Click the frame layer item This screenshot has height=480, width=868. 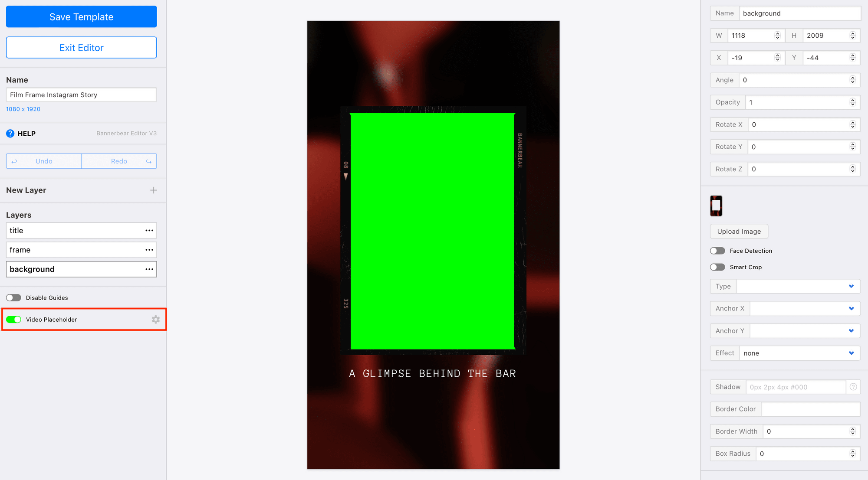81,250
